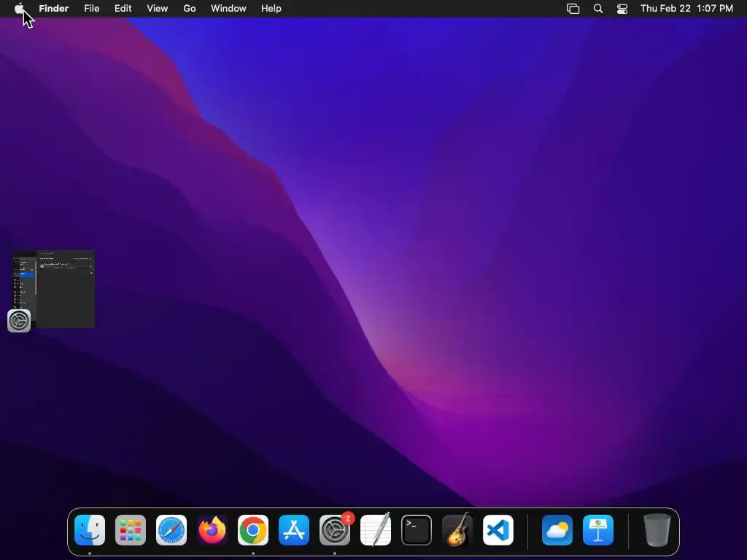Open the File menu
Screen dimensions: 747x560
pyautogui.click(x=91, y=8)
